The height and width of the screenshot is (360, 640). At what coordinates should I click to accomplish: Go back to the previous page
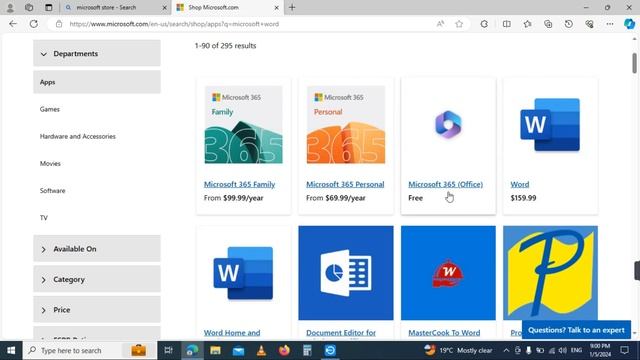[x=13, y=24]
